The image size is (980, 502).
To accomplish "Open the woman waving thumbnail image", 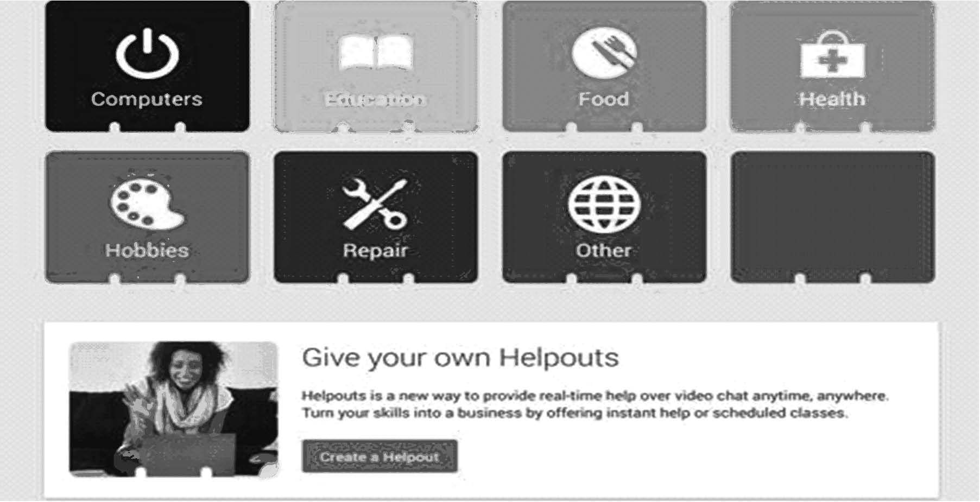I will [x=174, y=409].
